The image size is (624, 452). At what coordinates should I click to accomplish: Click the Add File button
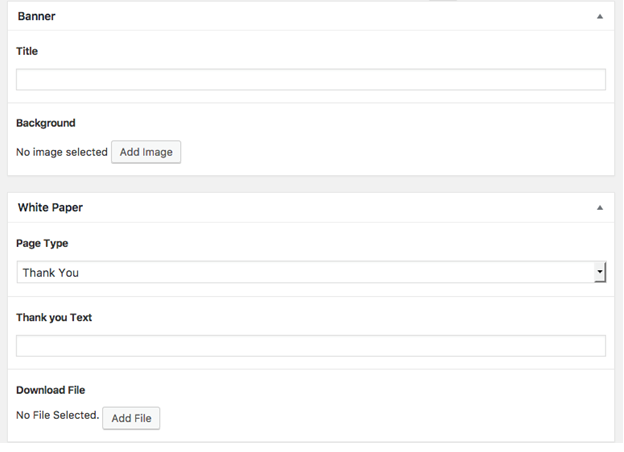(131, 418)
